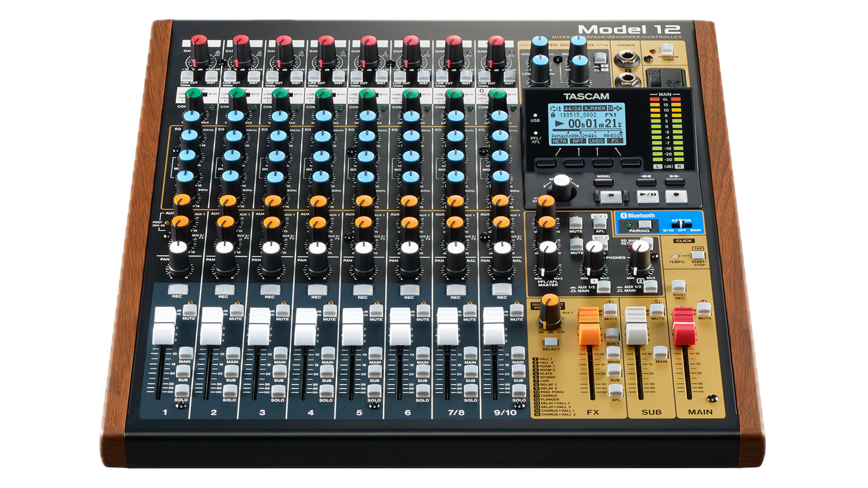Click the top blue EQ knob on channel 3
Screen dimensions: 868x488
(279, 122)
